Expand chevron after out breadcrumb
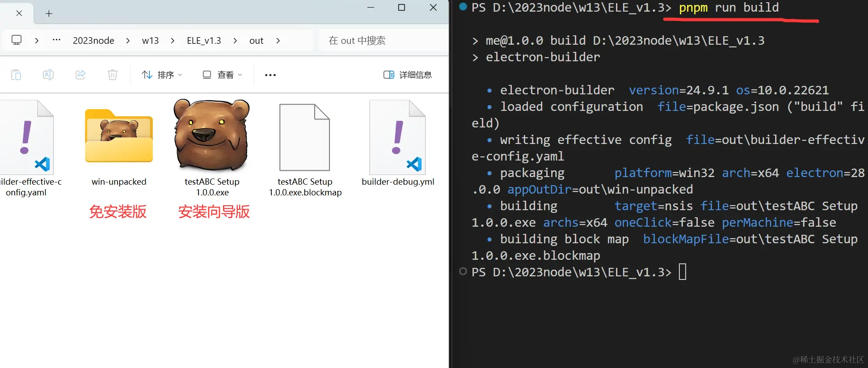Image resolution: width=868 pixels, height=368 pixels. 278,41
